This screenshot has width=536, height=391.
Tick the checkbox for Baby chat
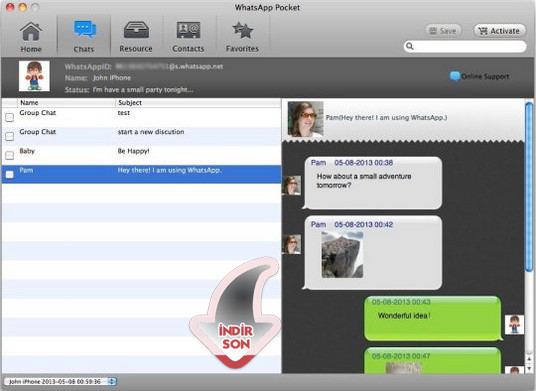[x=10, y=156]
